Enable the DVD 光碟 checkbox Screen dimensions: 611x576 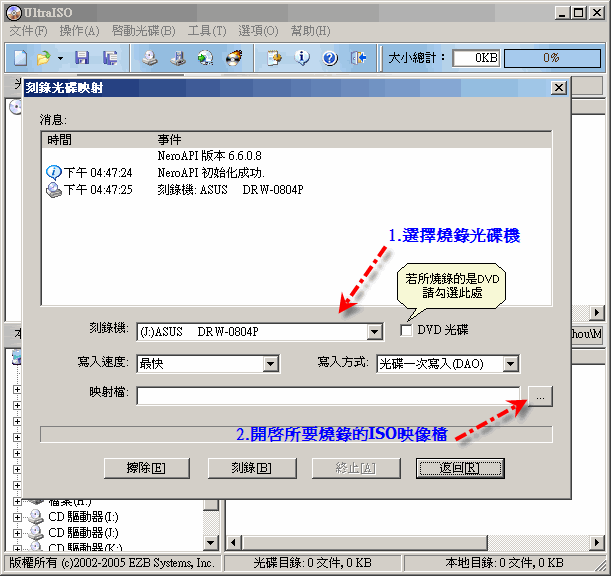tap(406, 330)
